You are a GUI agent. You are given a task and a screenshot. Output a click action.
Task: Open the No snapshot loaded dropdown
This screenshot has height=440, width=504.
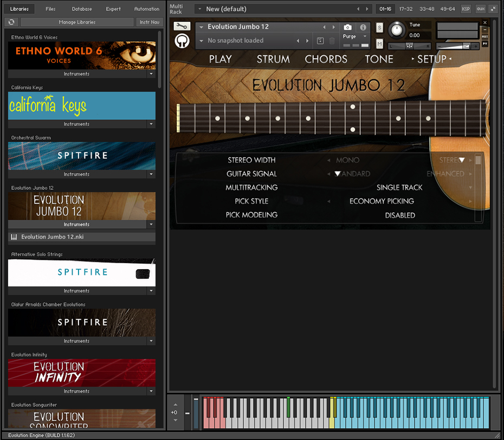(x=201, y=41)
